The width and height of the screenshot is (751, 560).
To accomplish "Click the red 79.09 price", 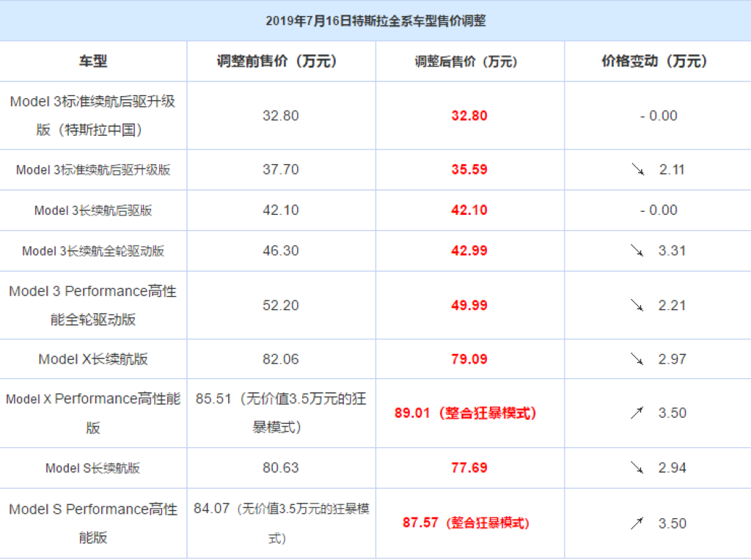I will pos(469,359).
